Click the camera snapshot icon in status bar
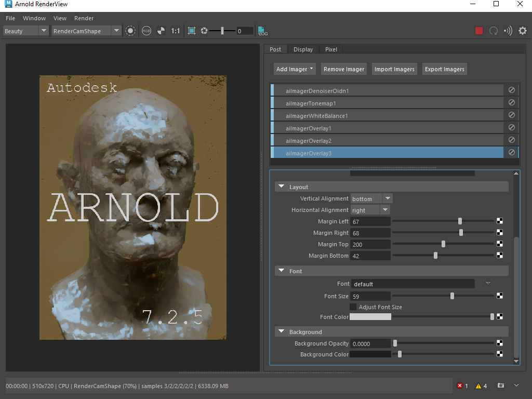This screenshot has height=399, width=532. coord(500,385)
